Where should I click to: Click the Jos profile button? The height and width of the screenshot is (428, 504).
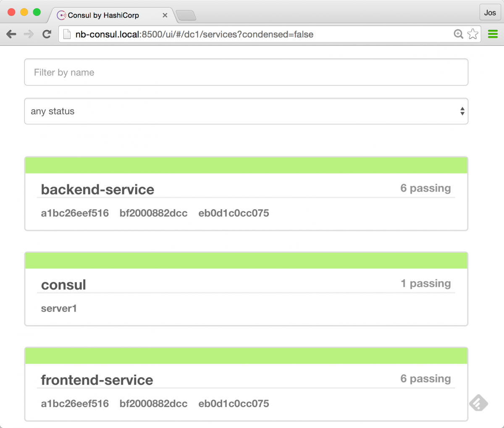[x=490, y=13]
